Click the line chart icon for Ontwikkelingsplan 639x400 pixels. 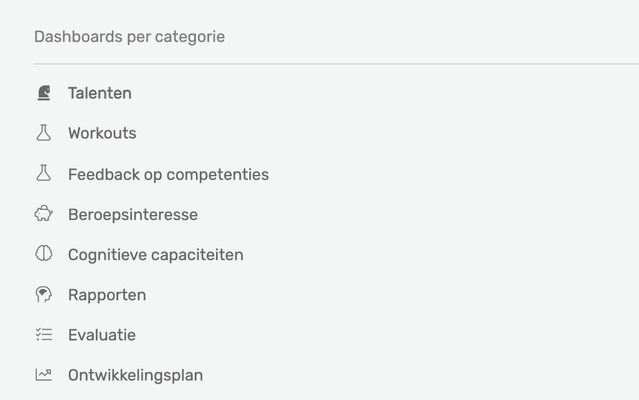[x=43, y=375]
